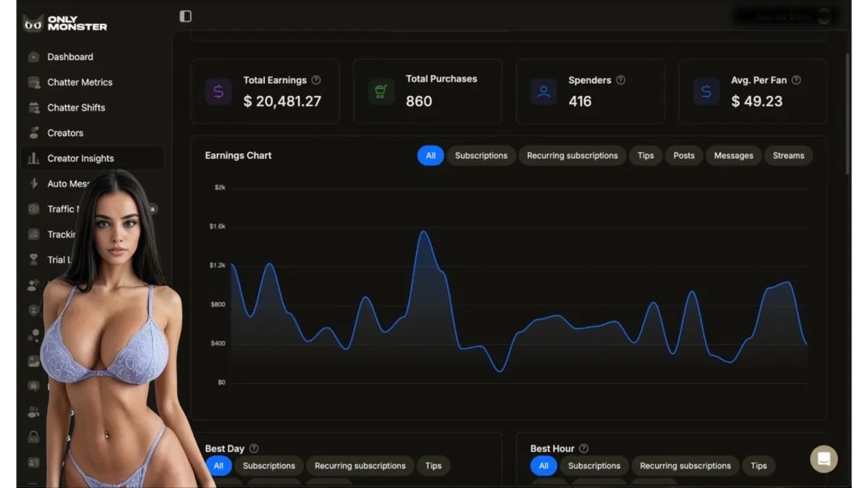The height and width of the screenshot is (488, 868).
Task: Select the All filter in Earnings Chart
Action: (430, 155)
